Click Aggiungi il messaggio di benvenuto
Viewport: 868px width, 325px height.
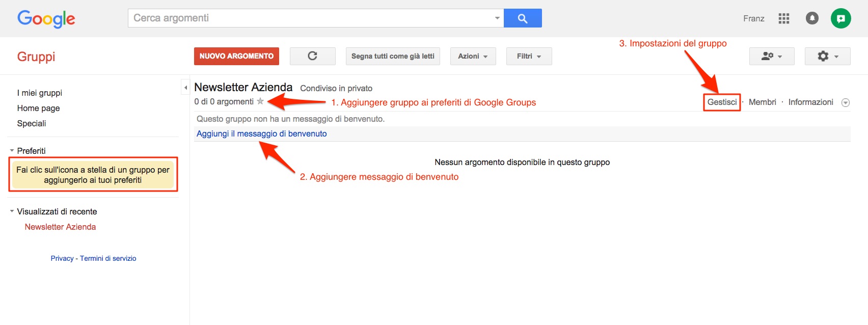[x=262, y=133]
